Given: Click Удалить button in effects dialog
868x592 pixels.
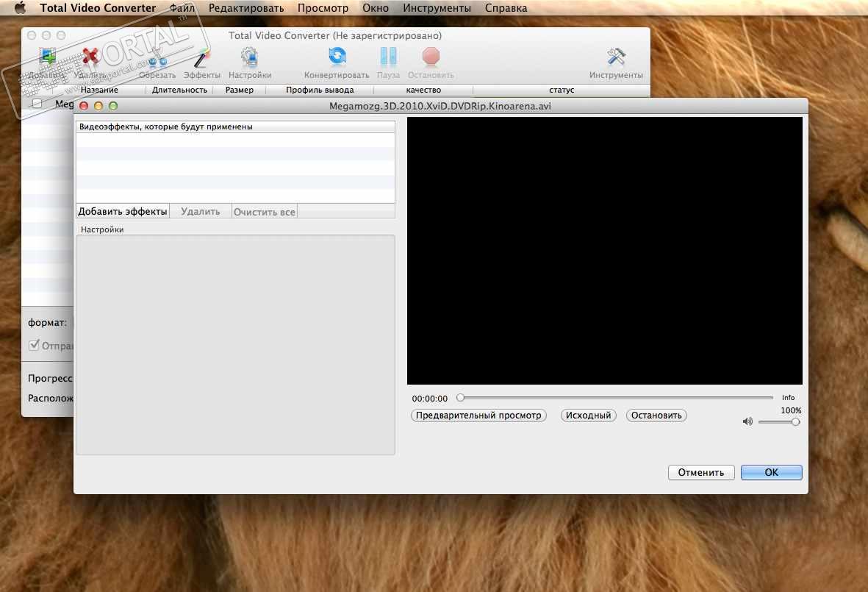Looking at the screenshot, I should click(x=201, y=212).
